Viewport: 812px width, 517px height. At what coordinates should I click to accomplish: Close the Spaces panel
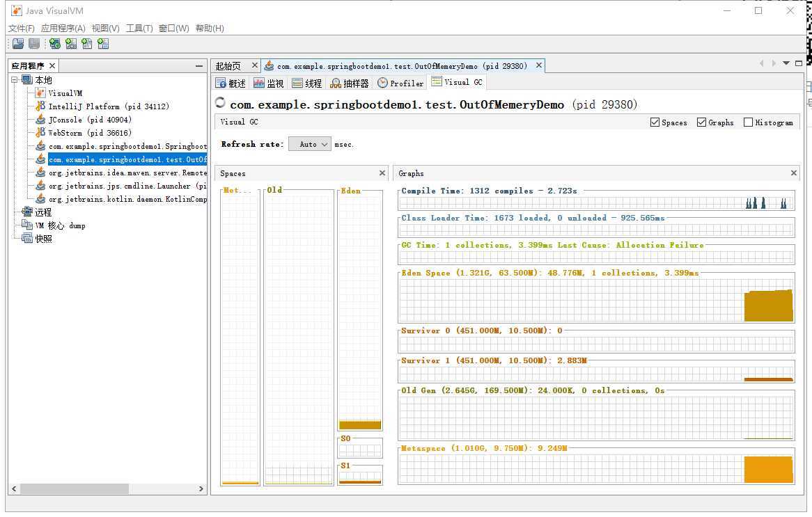click(x=382, y=173)
